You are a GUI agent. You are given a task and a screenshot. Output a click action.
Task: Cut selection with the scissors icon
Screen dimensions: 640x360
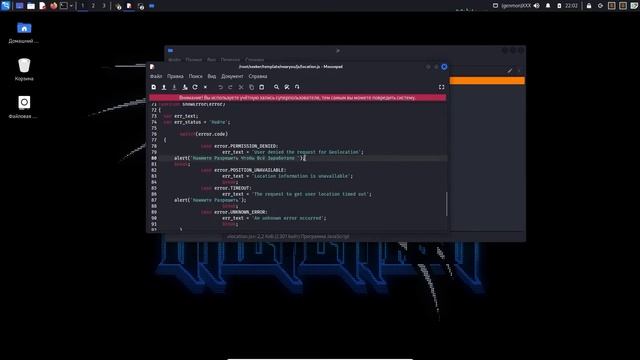tap(241, 87)
